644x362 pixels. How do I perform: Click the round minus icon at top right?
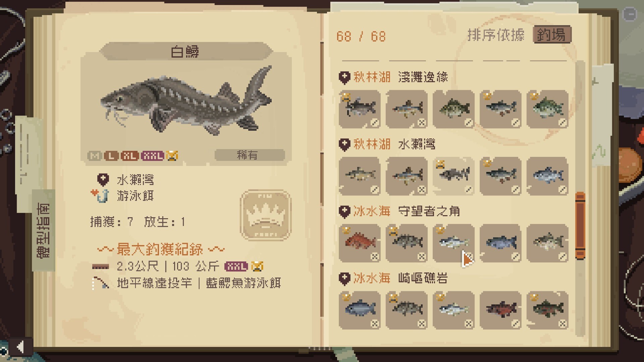pos(629,14)
